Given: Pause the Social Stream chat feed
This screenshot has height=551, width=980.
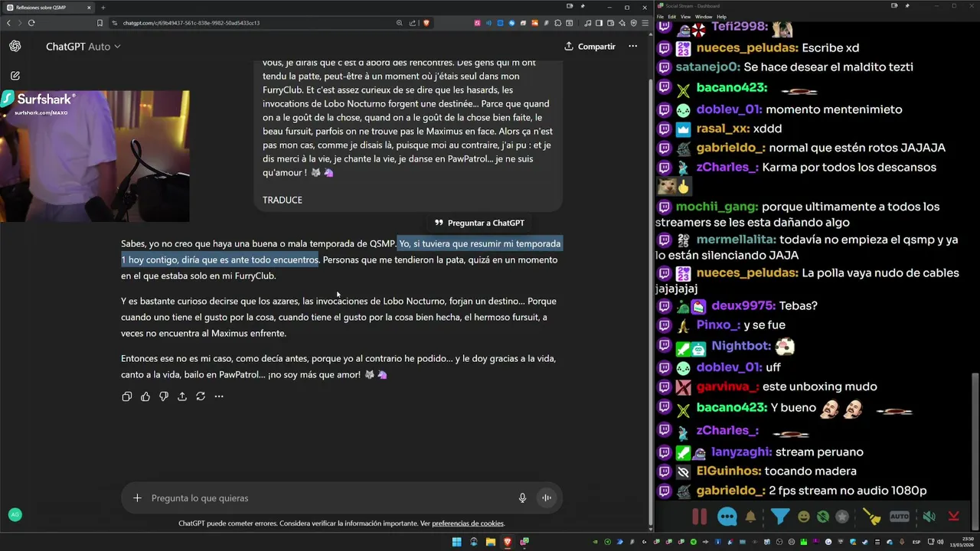Looking at the screenshot, I should [x=700, y=517].
